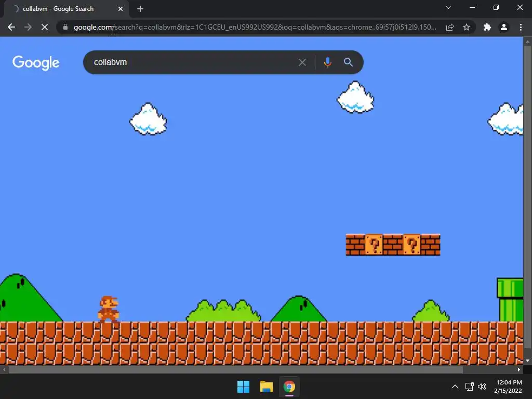532x399 pixels.
Task: Click the forward navigation arrow
Action: (28, 27)
